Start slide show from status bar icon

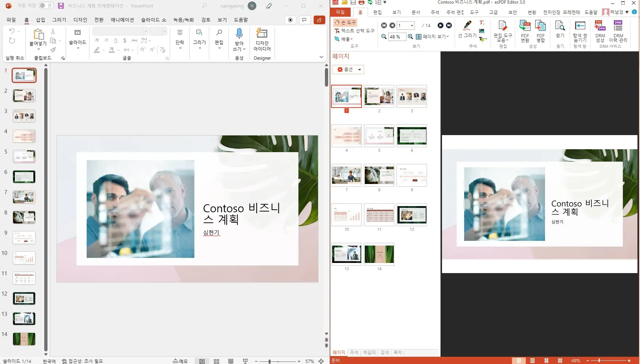click(245, 361)
